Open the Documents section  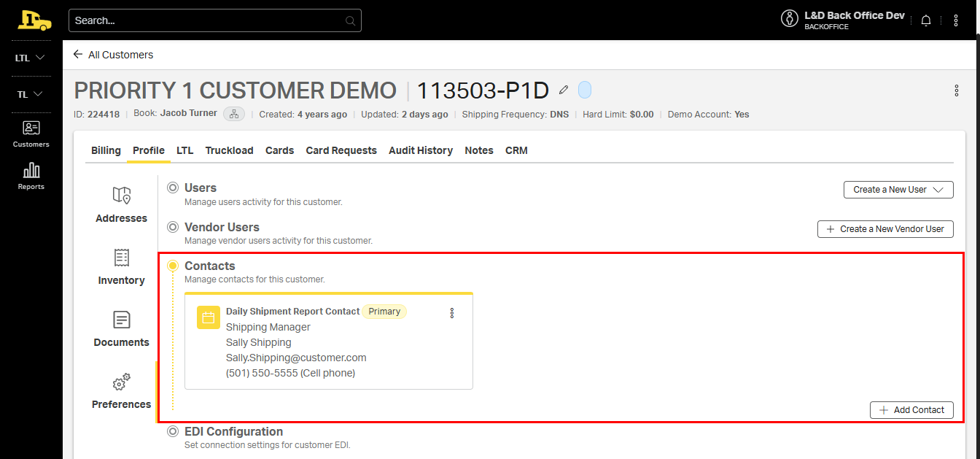(x=121, y=328)
